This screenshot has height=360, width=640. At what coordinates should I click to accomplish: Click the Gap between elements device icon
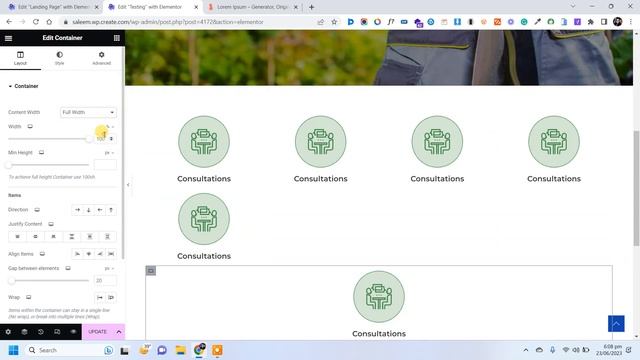pyautogui.click(x=68, y=269)
